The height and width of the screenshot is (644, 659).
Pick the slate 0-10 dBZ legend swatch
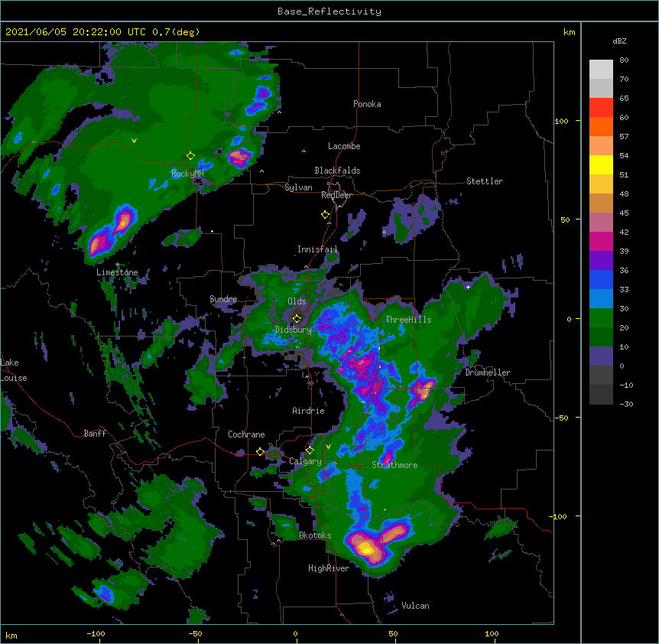coord(601,356)
